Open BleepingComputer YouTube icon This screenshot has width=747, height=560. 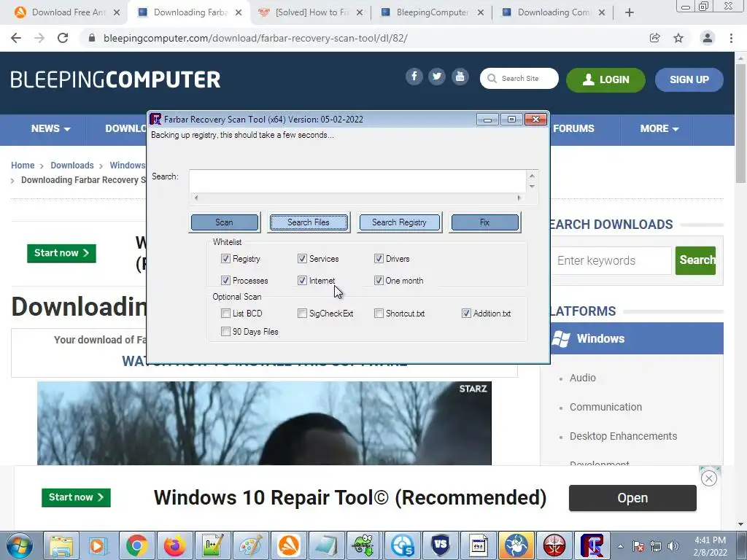tap(460, 77)
